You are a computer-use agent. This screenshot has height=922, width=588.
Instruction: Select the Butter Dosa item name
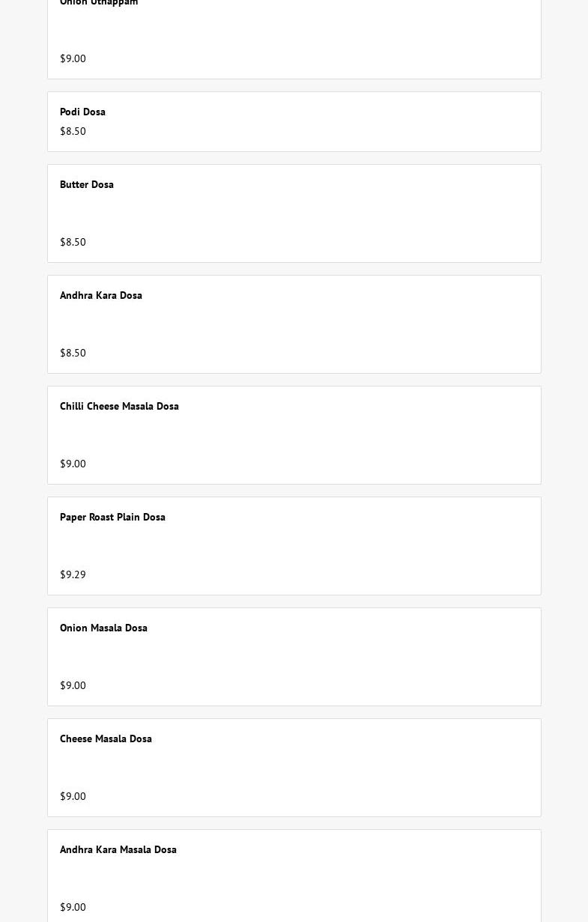(87, 184)
